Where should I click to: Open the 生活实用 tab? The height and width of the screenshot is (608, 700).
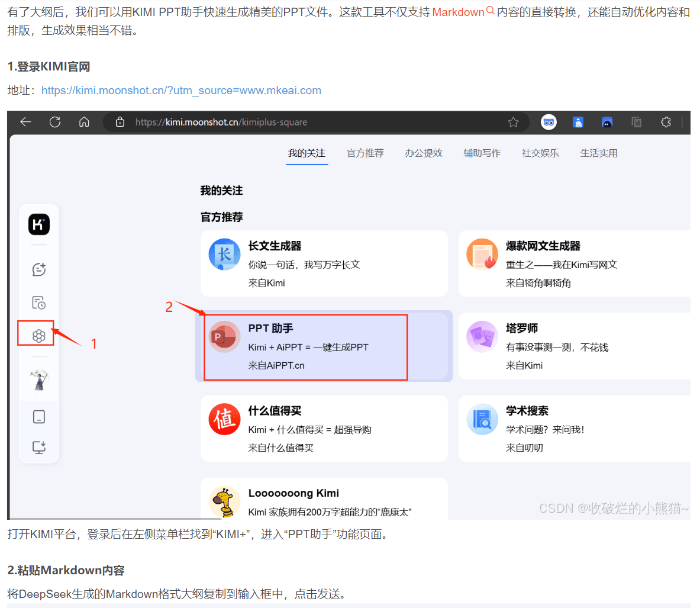click(x=599, y=153)
